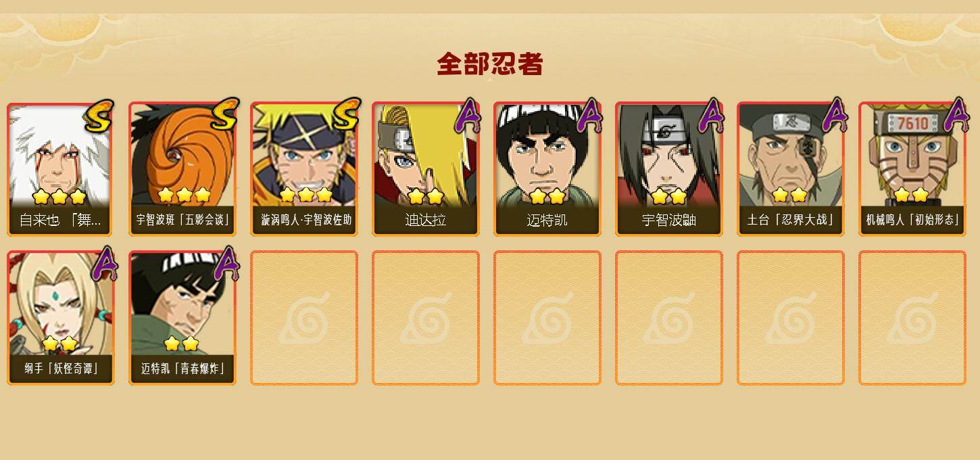Viewport: 980px width, 460px height.
Task: Click the S rank badge on 自来也
Action: pos(99,116)
